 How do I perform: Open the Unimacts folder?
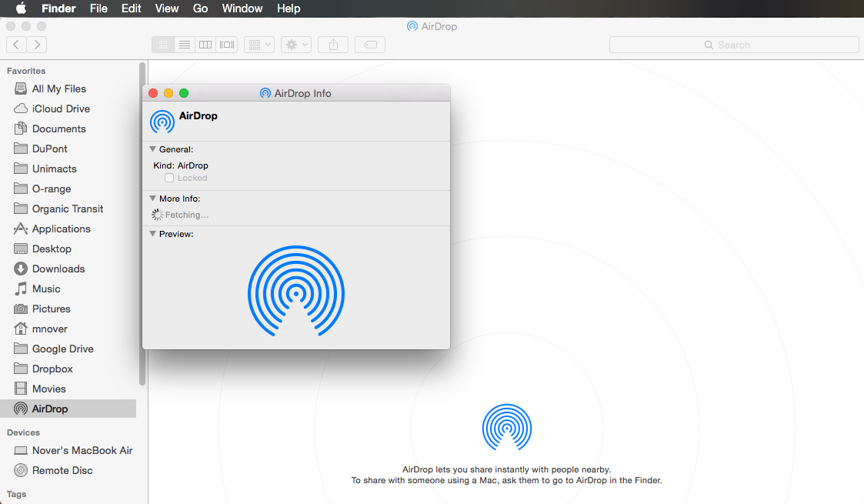point(68,169)
